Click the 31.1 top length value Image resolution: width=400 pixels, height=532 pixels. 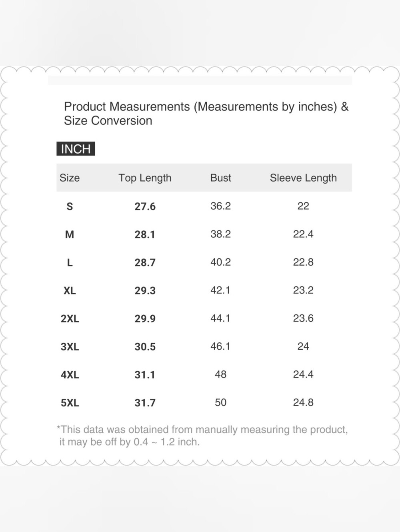pyautogui.click(x=145, y=374)
